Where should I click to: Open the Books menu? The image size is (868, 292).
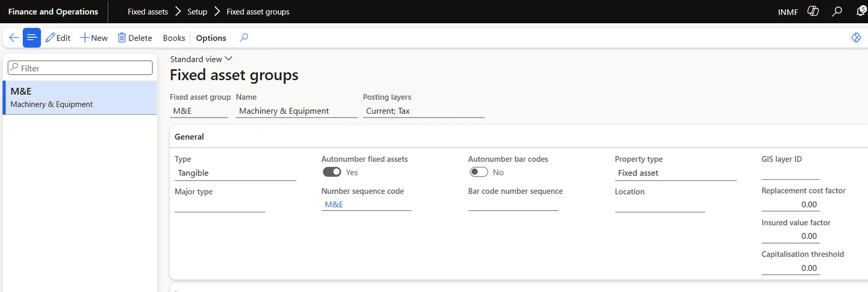tap(174, 38)
